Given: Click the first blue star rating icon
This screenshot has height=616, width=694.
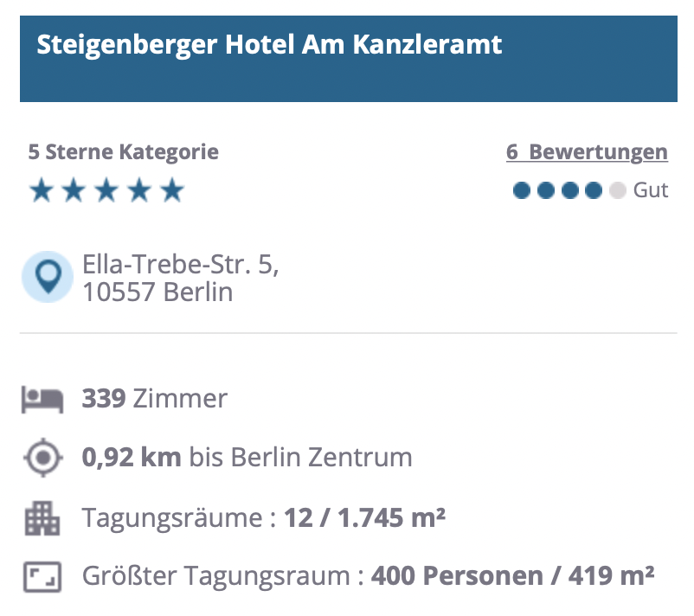Looking at the screenshot, I should tap(42, 190).
